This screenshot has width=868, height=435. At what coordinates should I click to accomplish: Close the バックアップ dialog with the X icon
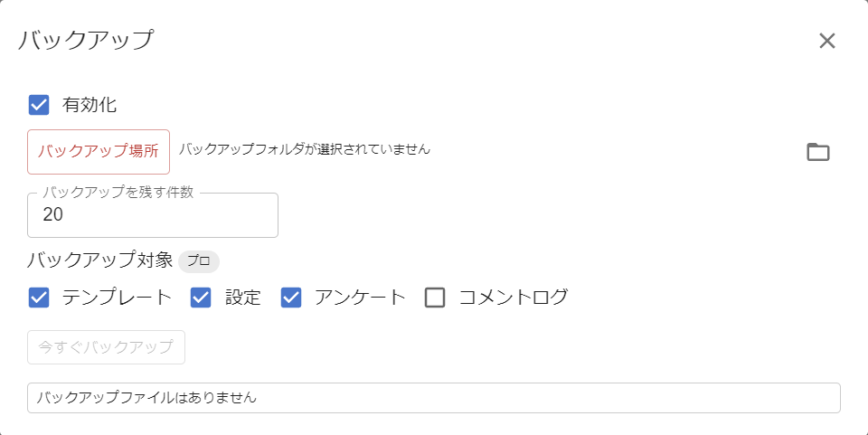(x=826, y=41)
